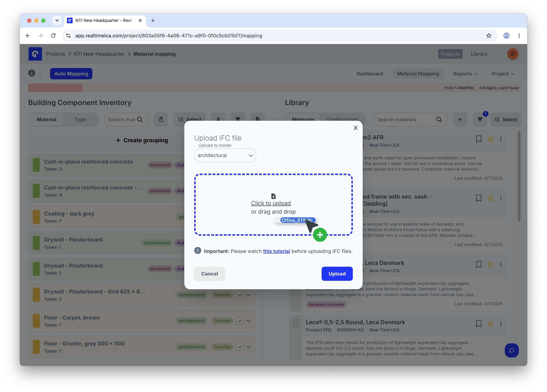The image size is (547, 392).
Task: Go to NTI New Headquarter breadcrumb
Action: coord(99,54)
